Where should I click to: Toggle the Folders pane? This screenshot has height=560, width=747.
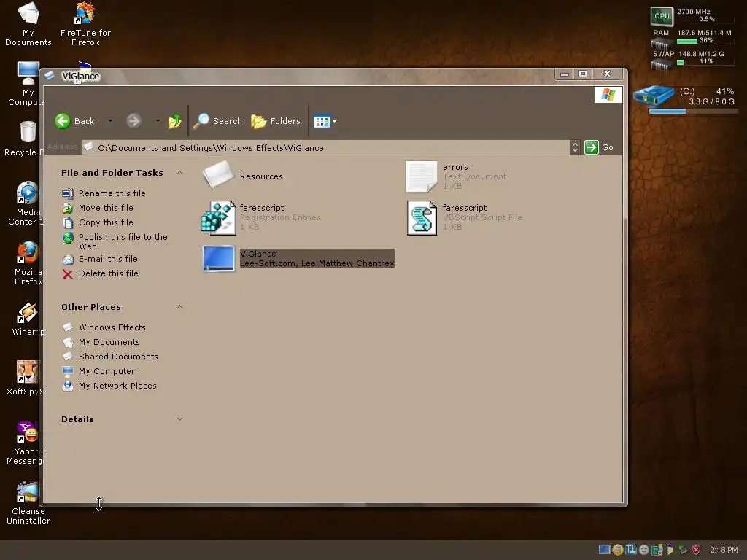275,121
